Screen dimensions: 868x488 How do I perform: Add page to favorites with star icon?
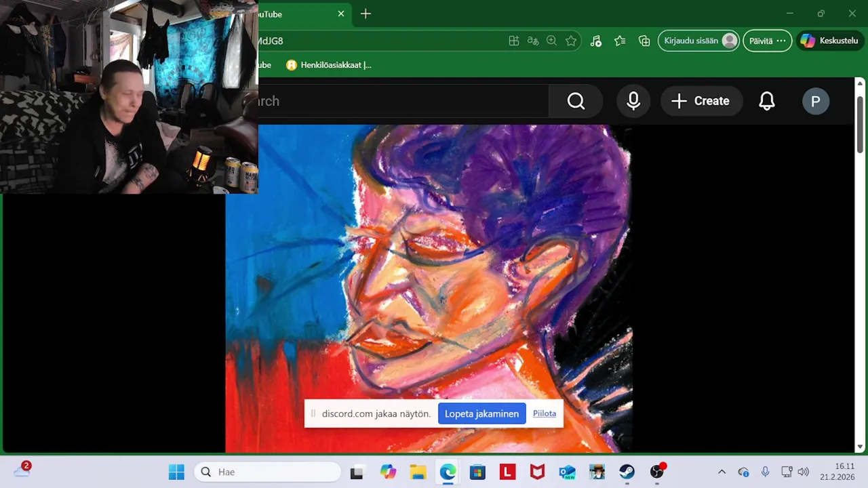tap(571, 41)
